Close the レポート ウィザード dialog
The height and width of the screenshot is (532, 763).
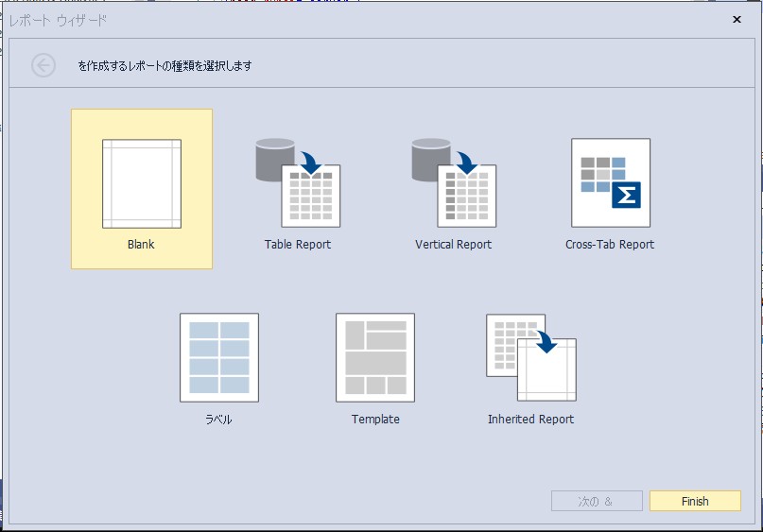(x=737, y=19)
